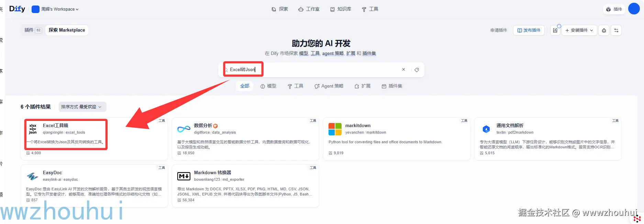
Task: Click the markitdown colorful squares icon
Action: [x=335, y=129]
